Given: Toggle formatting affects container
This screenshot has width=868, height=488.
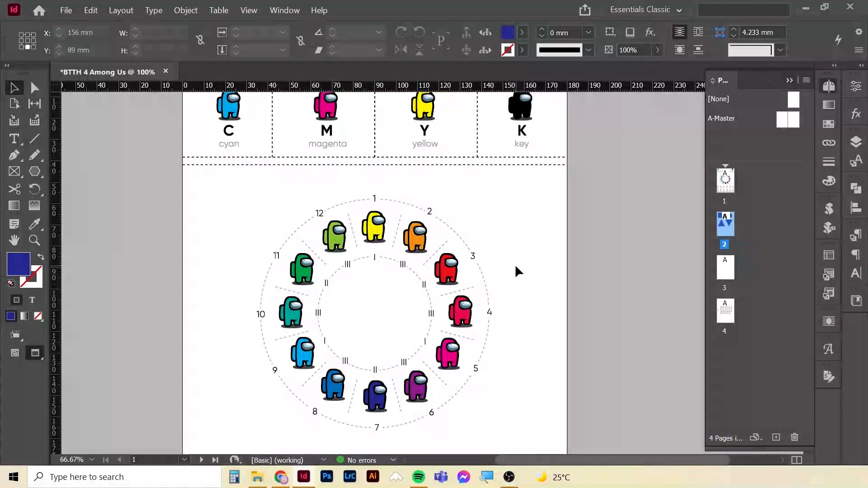Looking at the screenshot, I should [x=16, y=300].
